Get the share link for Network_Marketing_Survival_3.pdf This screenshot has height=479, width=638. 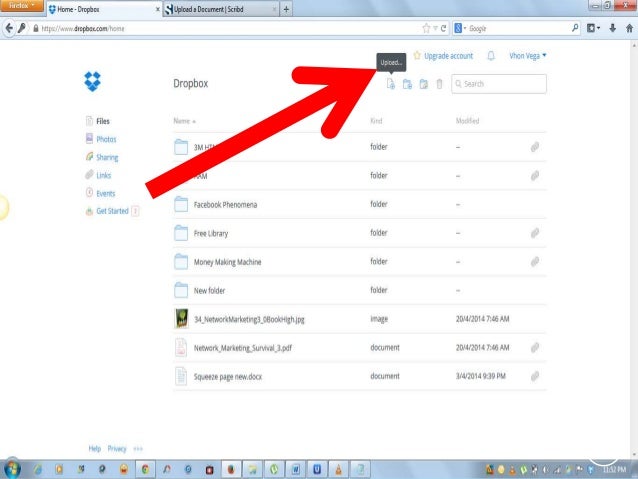click(x=535, y=347)
